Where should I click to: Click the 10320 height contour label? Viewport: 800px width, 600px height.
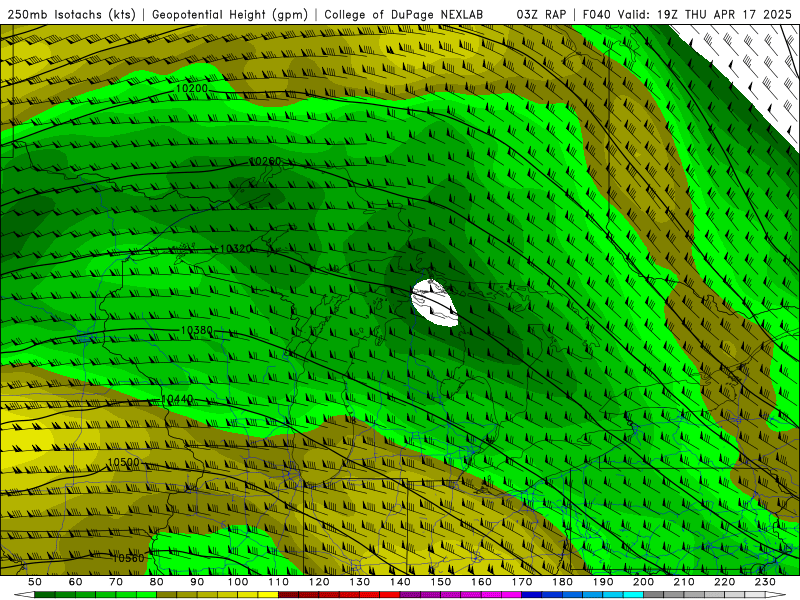coord(236,249)
